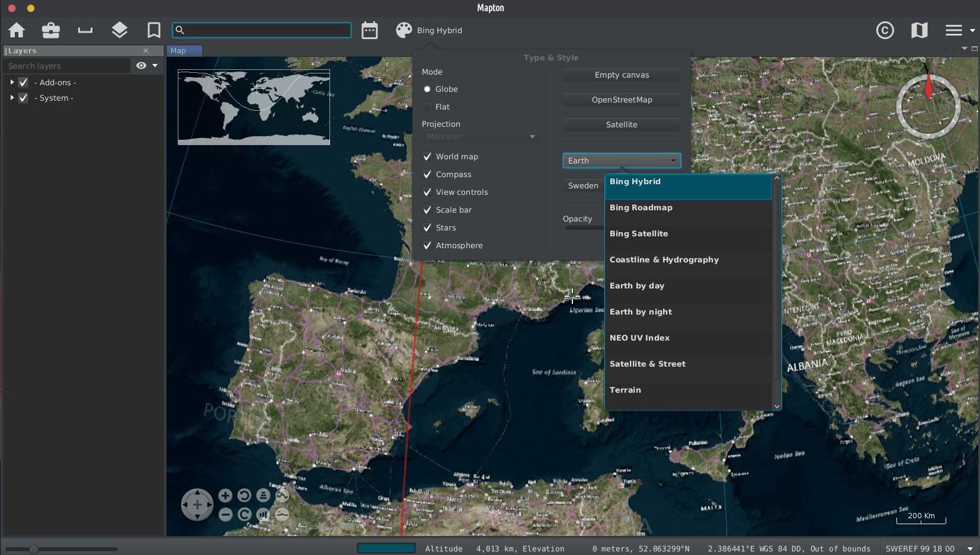Open the Earth dropdown
Viewport: 980px width, 555px height.
coord(622,161)
